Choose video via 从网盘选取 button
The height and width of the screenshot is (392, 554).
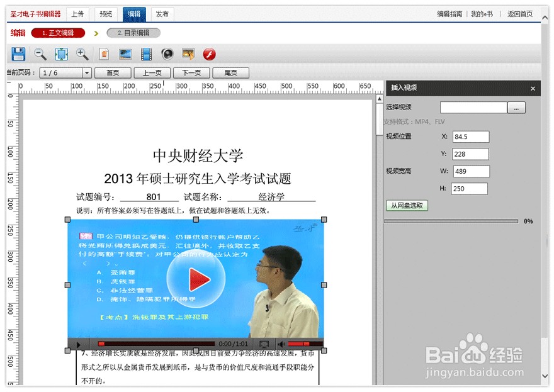pyautogui.click(x=407, y=206)
